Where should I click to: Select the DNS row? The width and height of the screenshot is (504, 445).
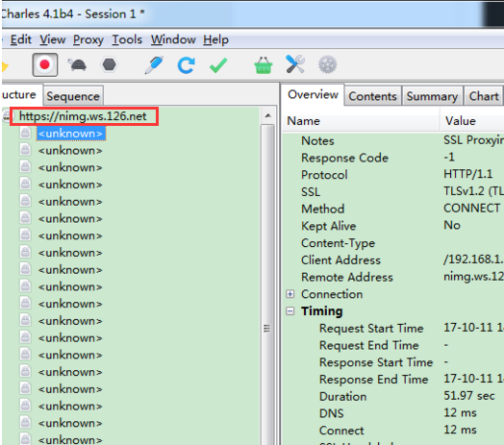tap(393, 413)
